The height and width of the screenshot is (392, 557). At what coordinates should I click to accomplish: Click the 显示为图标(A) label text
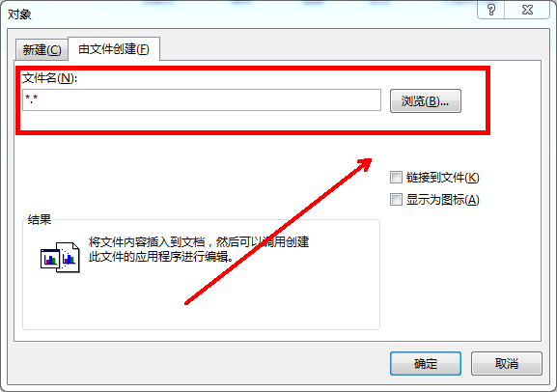pyautogui.click(x=443, y=200)
